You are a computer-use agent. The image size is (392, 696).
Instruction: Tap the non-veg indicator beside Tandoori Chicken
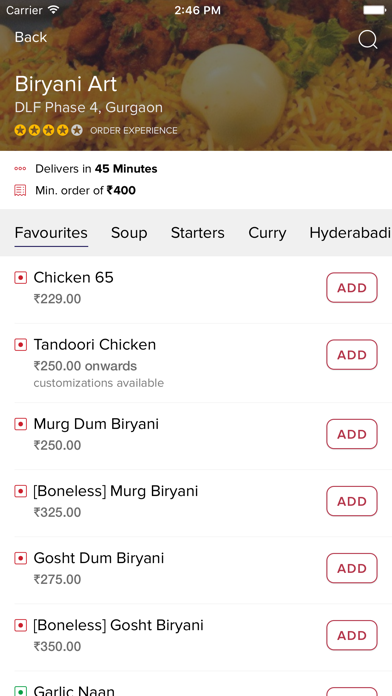point(20,345)
